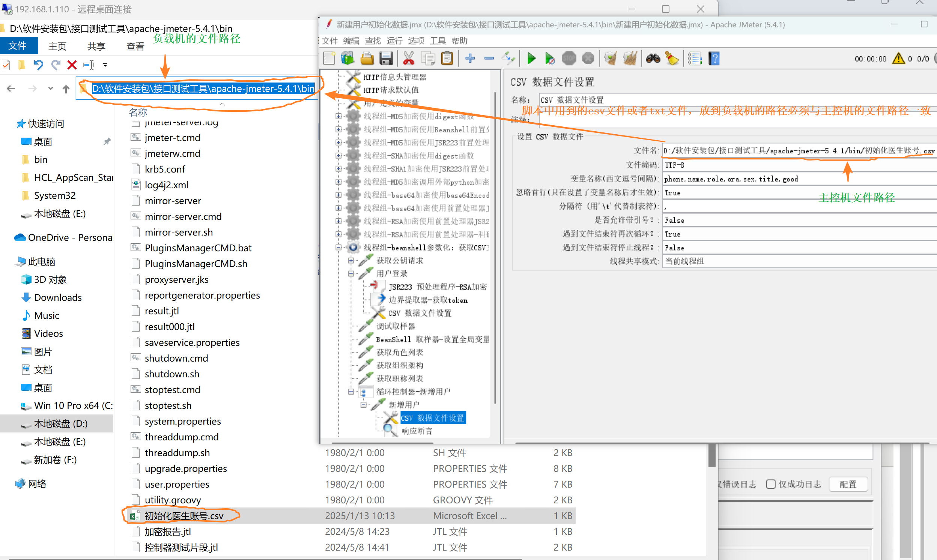Click the binoculars Search icon
Image resolution: width=937 pixels, height=560 pixels.
[653, 59]
